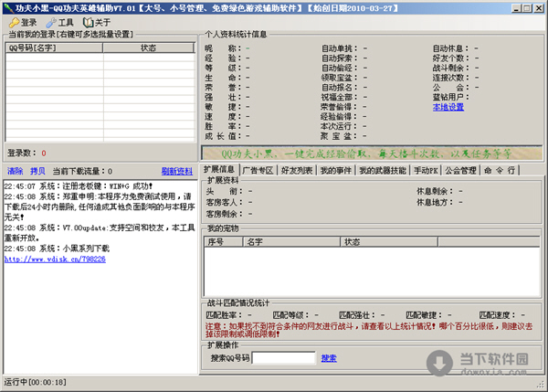Click the 匹配胜率 label
This screenshot has height=392, width=548.
coord(224,315)
